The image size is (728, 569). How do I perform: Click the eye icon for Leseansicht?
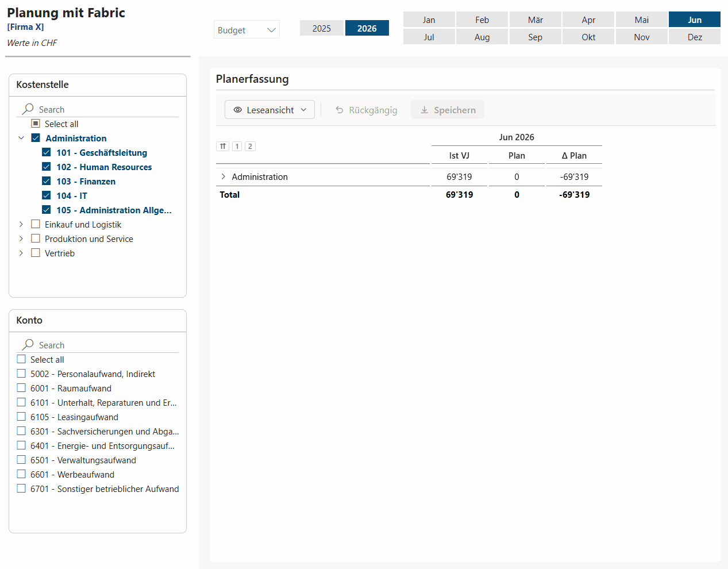237,110
